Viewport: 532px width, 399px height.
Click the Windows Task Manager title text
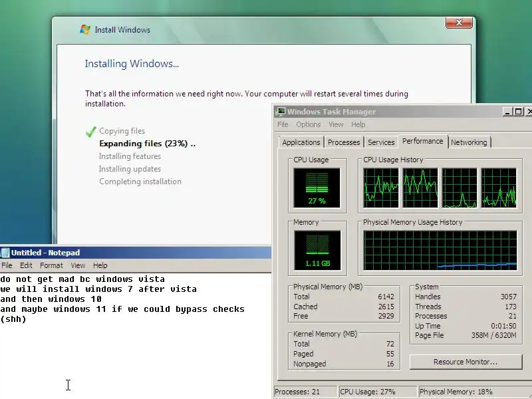click(x=331, y=112)
